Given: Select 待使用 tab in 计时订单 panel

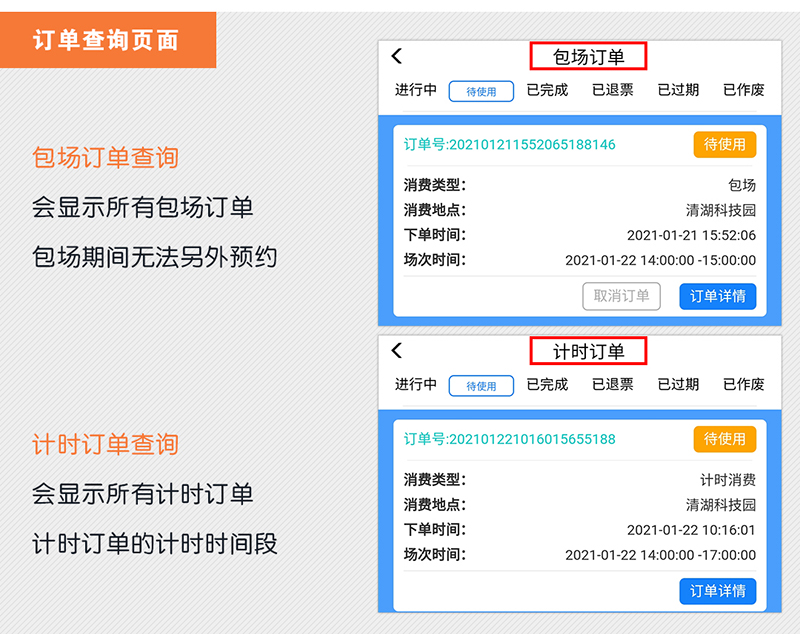Looking at the screenshot, I should tap(481, 385).
